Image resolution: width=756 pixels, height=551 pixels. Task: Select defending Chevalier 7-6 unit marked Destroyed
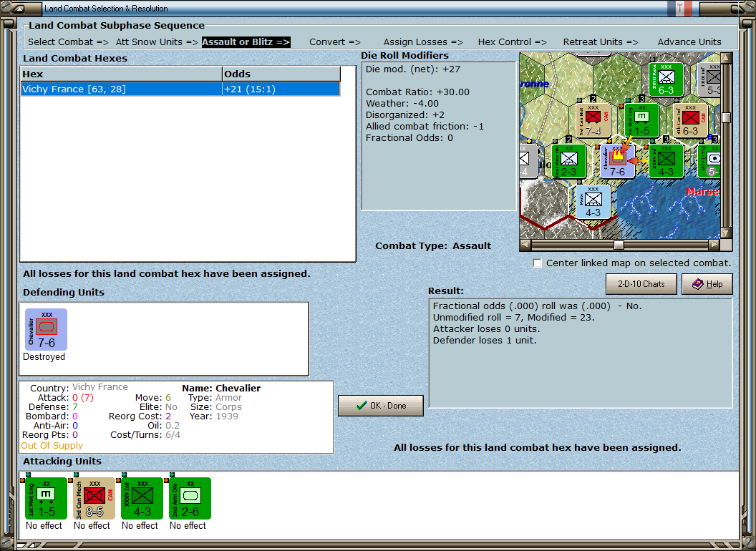[x=47, y=330]
